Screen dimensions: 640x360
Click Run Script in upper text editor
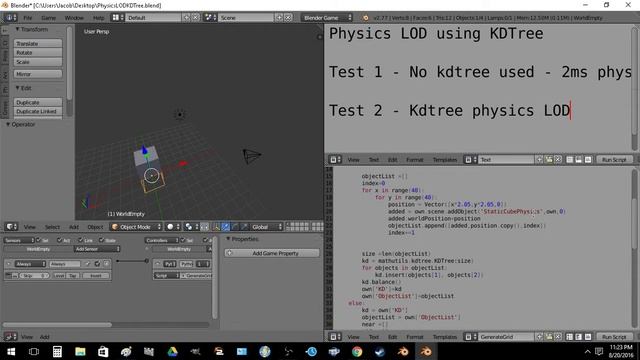tap(614, 160)
